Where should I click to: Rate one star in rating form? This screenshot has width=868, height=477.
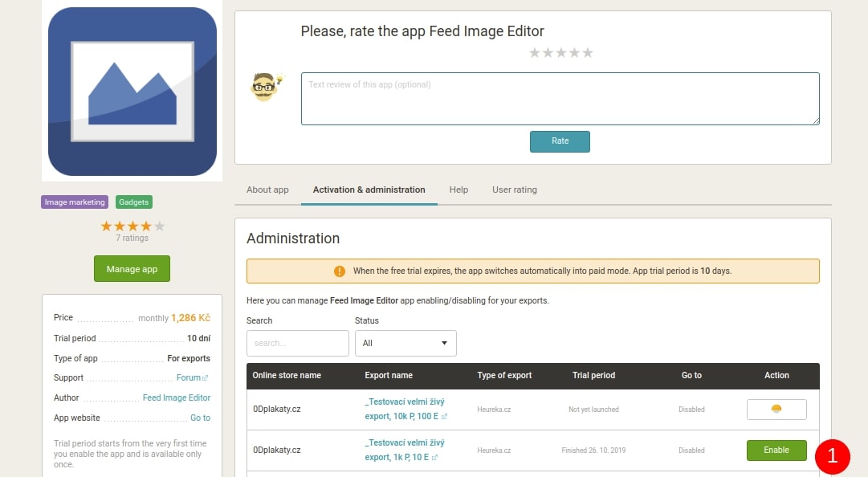click(534, 52)
